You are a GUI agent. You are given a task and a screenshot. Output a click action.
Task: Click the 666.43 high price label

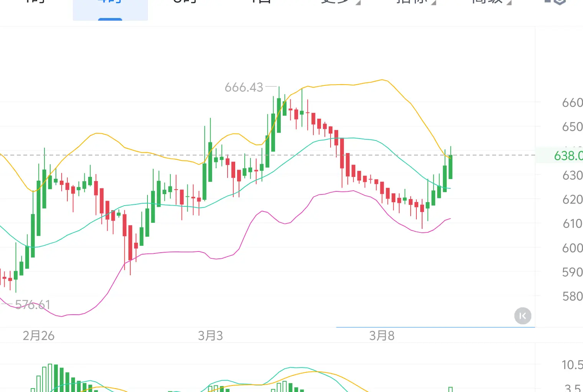coord(244,87)
